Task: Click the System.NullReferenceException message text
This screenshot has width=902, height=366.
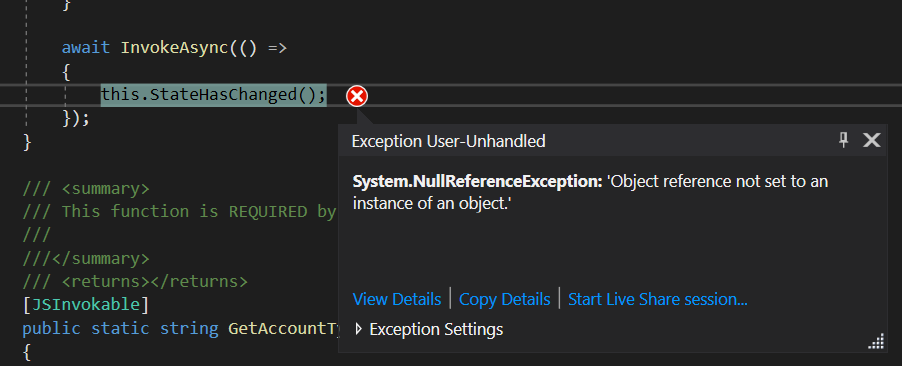Action: click(590, 192)
